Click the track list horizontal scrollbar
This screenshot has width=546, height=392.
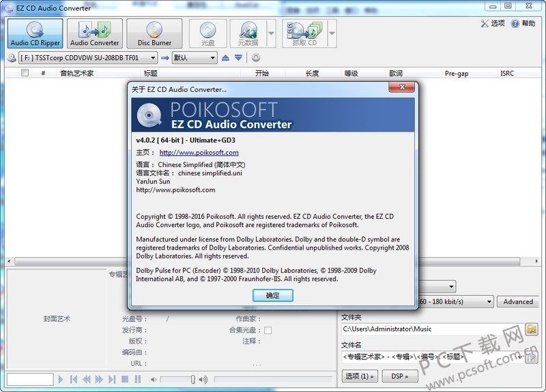point(268,261)
